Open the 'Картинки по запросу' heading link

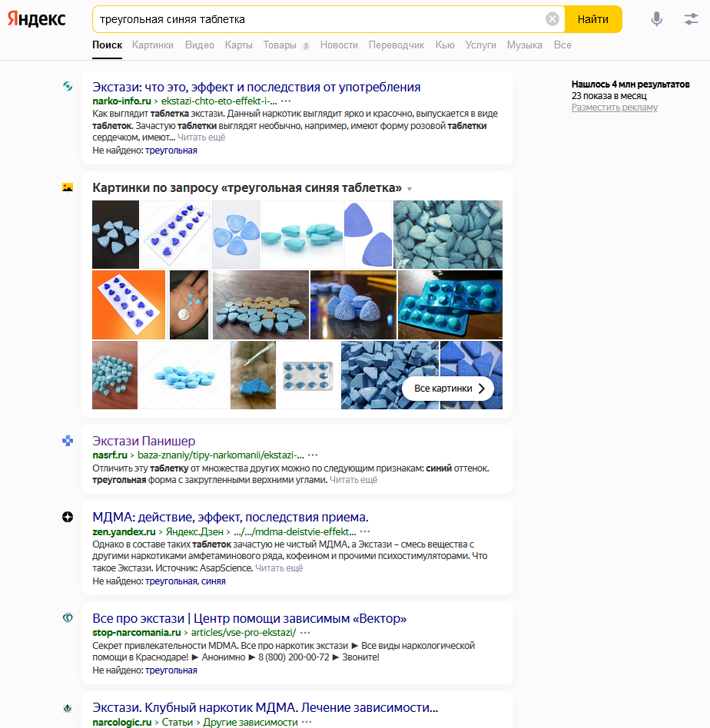[247, 187]
